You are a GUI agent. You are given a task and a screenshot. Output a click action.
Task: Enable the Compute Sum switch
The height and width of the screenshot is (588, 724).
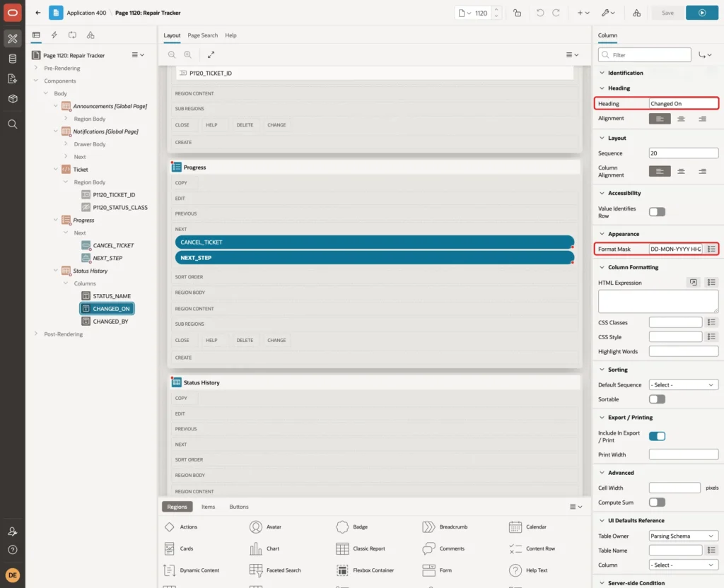[x=657, y=502]
